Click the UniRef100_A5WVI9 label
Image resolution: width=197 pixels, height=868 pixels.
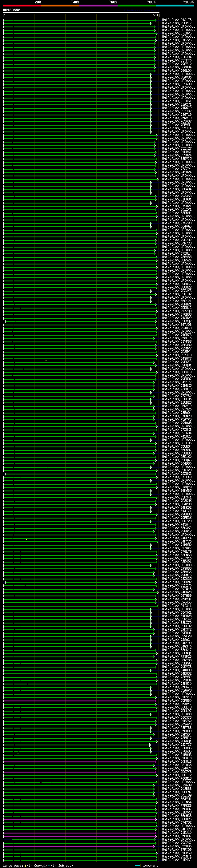pos(176,406)
